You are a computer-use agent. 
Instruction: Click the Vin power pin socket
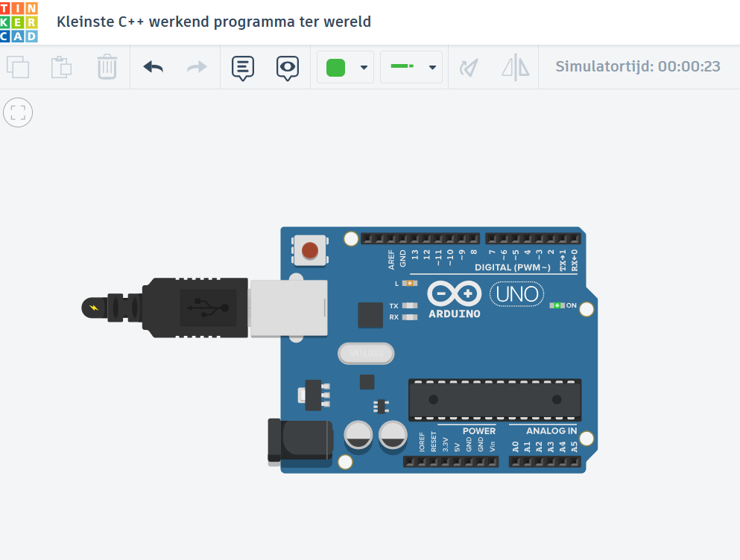click(x=492, y=462)
